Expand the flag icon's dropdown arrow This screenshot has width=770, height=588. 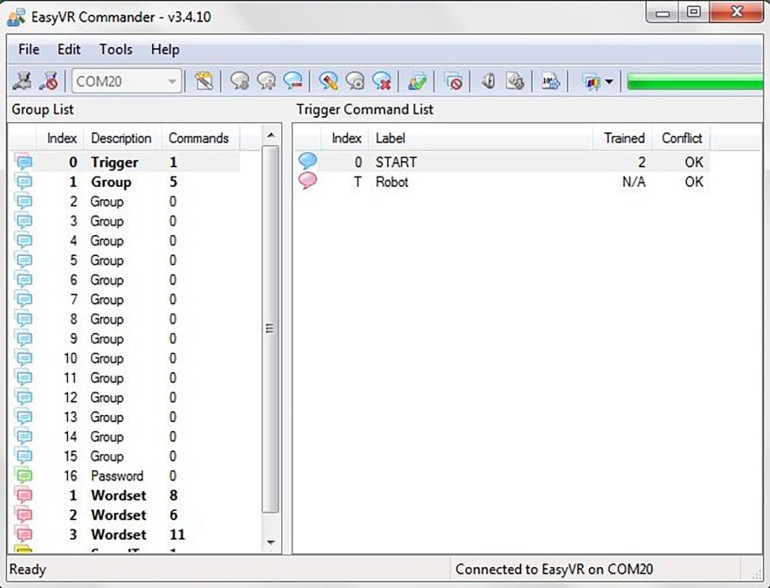tap(609, 82)
